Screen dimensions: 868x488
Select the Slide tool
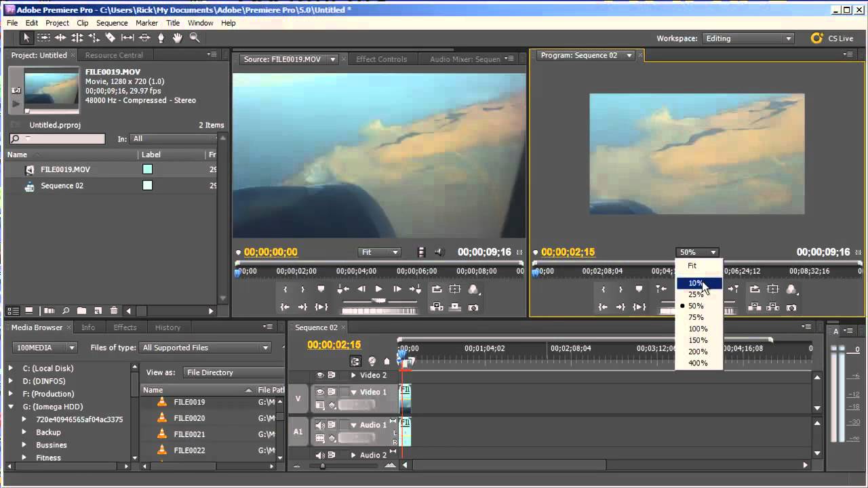point(144,39)
